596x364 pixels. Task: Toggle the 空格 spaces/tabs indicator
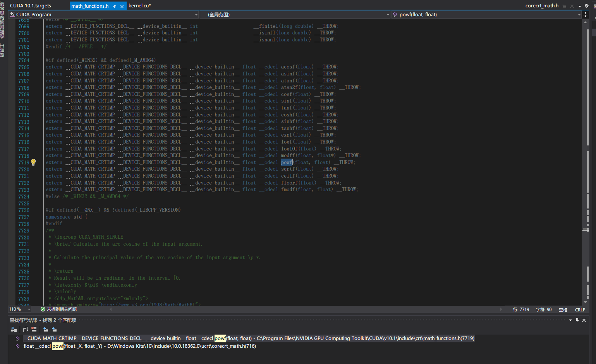(563, 310)
